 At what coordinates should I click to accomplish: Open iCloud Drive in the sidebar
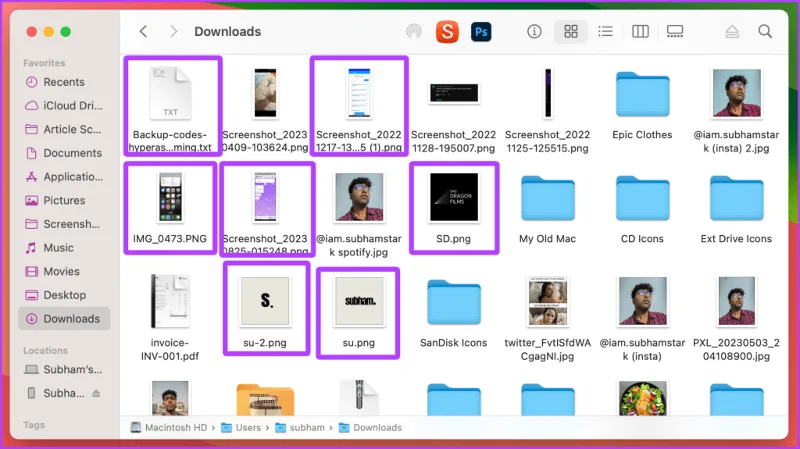click(x=64, y=106)
